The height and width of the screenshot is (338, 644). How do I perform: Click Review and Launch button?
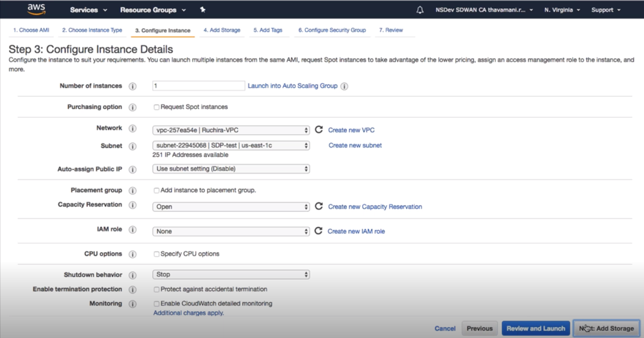click(x=536, y=328)
